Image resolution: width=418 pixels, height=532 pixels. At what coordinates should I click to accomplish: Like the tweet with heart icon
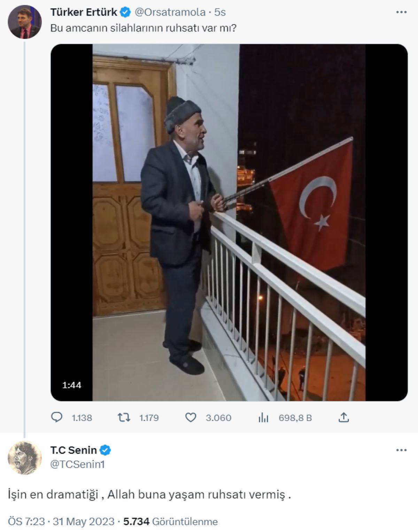click(x=191, y=417)
